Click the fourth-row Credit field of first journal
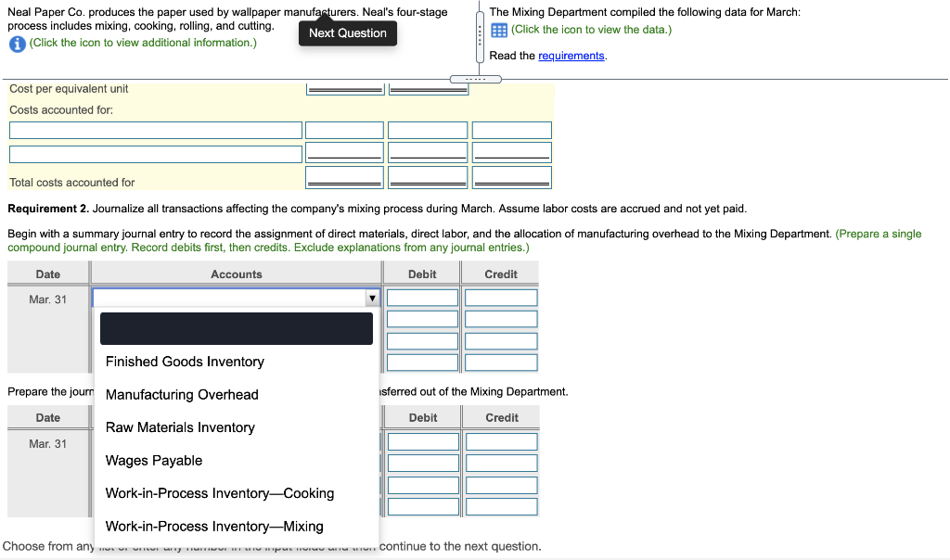 501,363
